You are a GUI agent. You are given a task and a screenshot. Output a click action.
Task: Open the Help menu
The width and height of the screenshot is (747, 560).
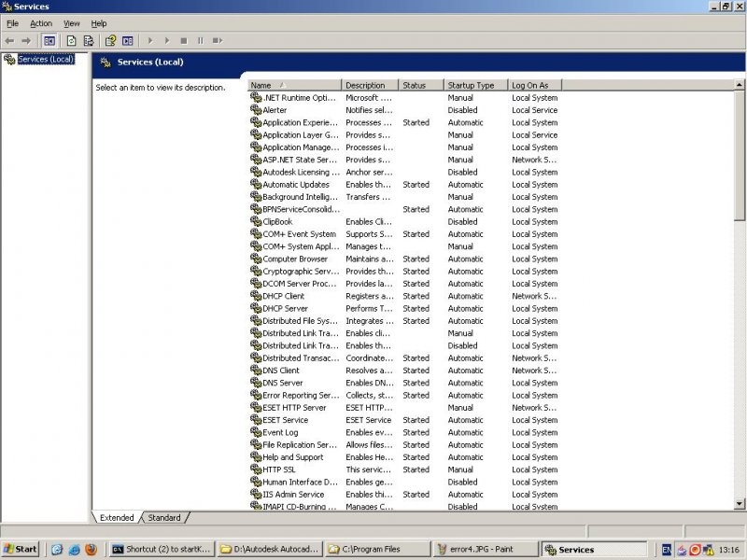(x=99, y=23)
